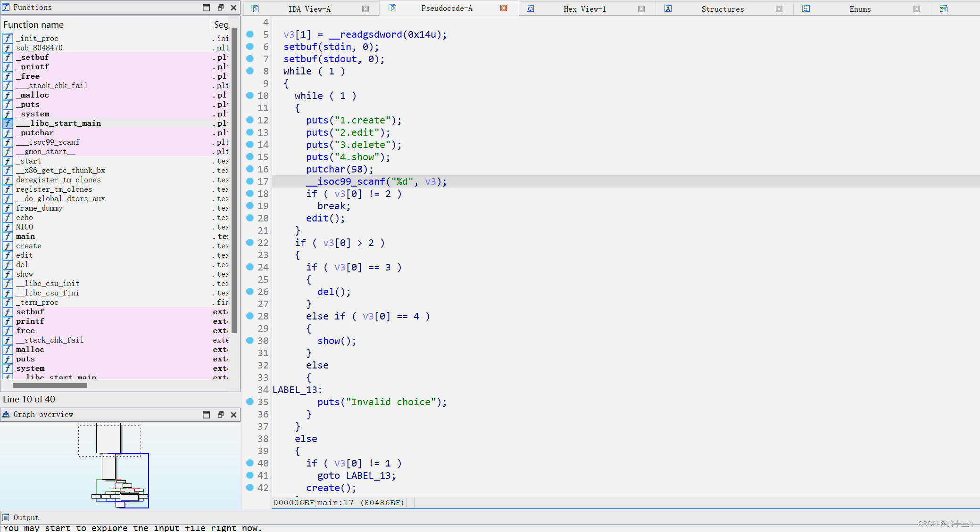Click the Enums tab icon

pyautogui.click(x=806, y=8)
